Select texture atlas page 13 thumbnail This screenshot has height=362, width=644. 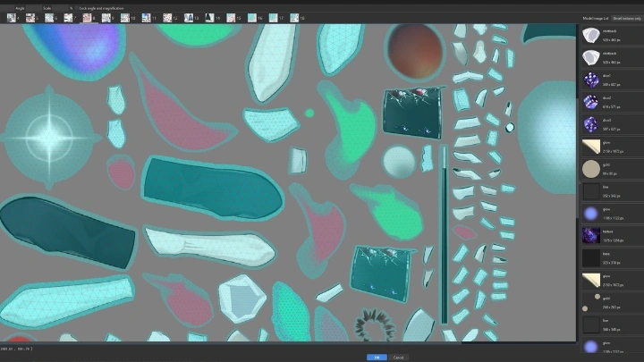(x=191, y=18)
